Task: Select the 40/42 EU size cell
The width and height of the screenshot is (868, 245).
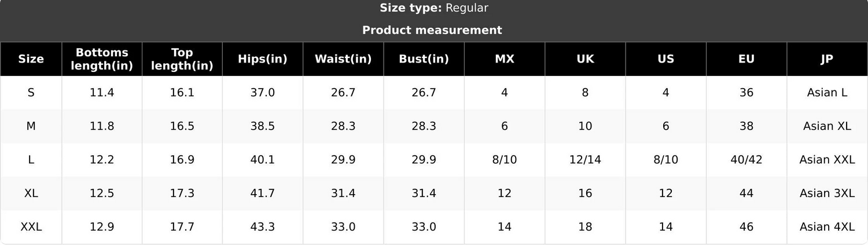Action: 746,160
